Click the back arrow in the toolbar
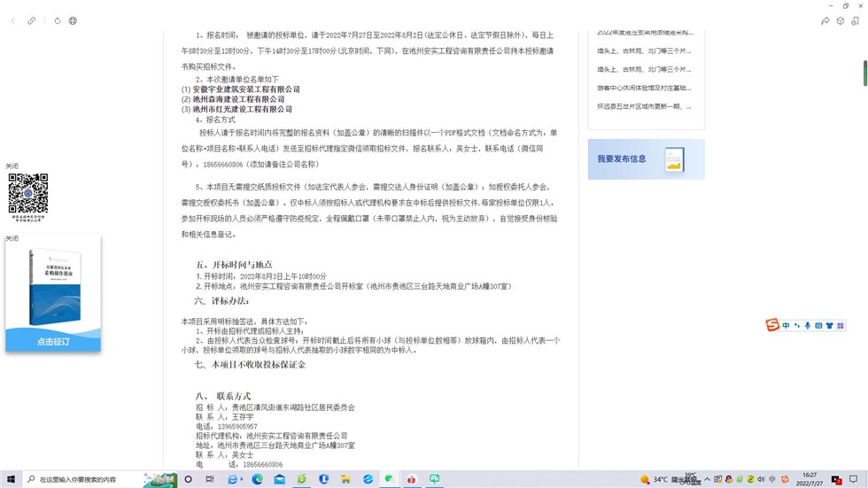Image resolution: width=868 pixels, height=488 pixels. point(13,20)
